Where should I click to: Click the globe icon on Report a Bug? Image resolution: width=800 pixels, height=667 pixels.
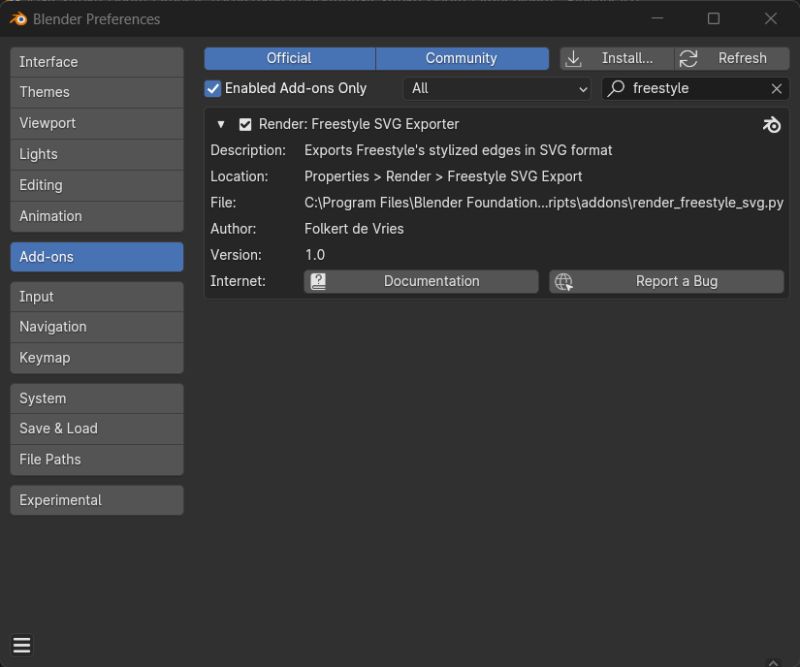pos(565,281)
